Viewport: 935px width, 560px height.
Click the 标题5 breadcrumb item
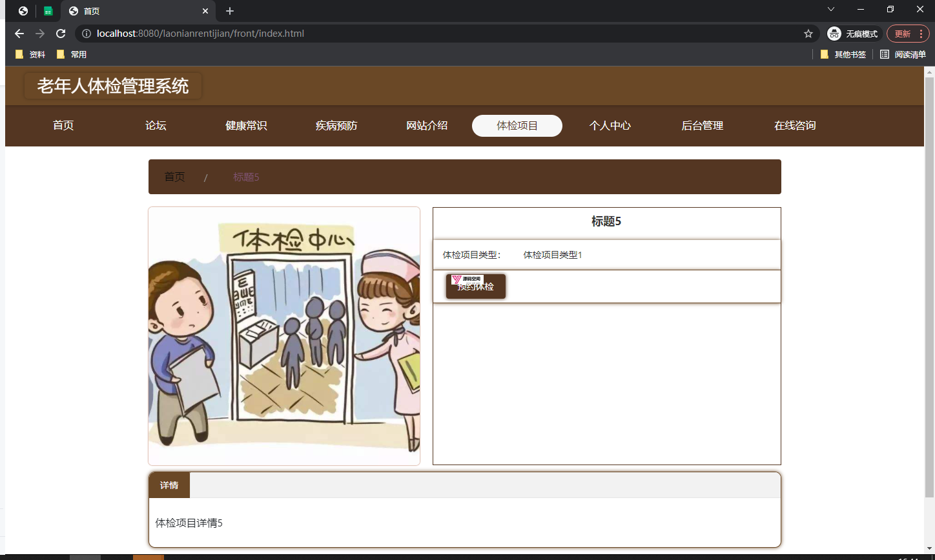coord(246,177)
